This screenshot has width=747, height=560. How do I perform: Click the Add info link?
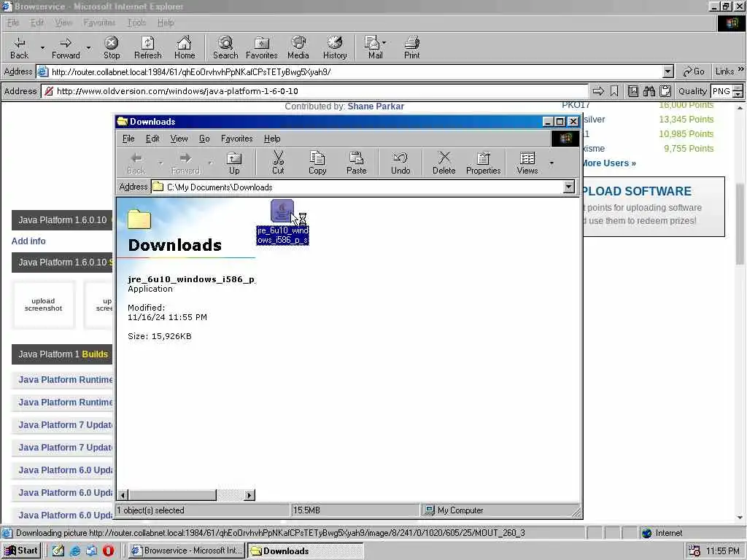28,241
